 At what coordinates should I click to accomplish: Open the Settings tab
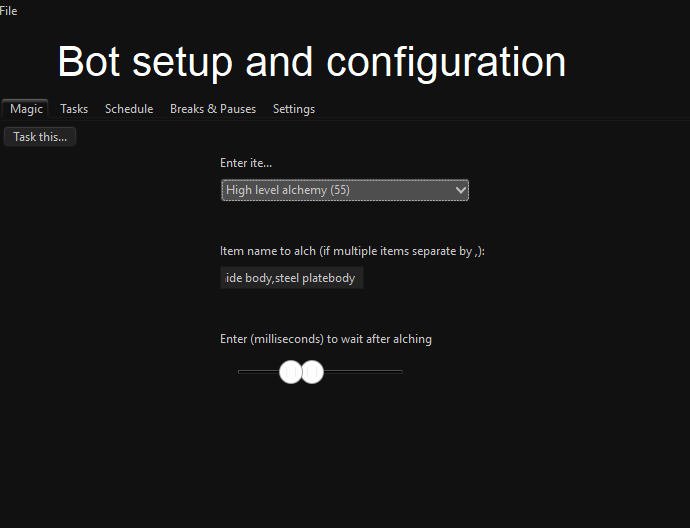294,109
